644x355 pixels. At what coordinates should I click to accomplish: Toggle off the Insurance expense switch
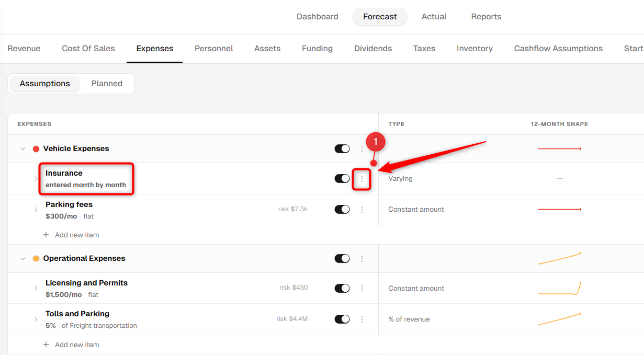[x=342, y=179]
